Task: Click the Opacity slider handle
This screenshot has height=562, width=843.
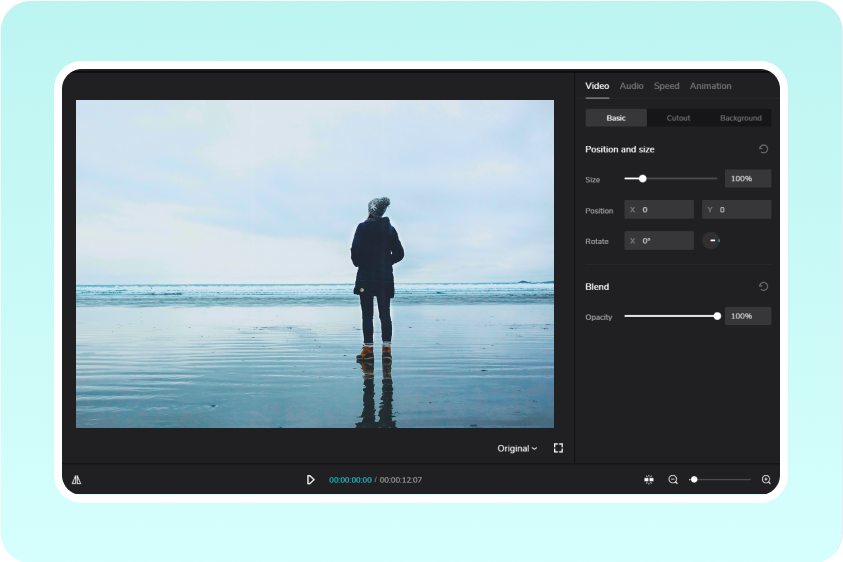Action: [717, 316]
